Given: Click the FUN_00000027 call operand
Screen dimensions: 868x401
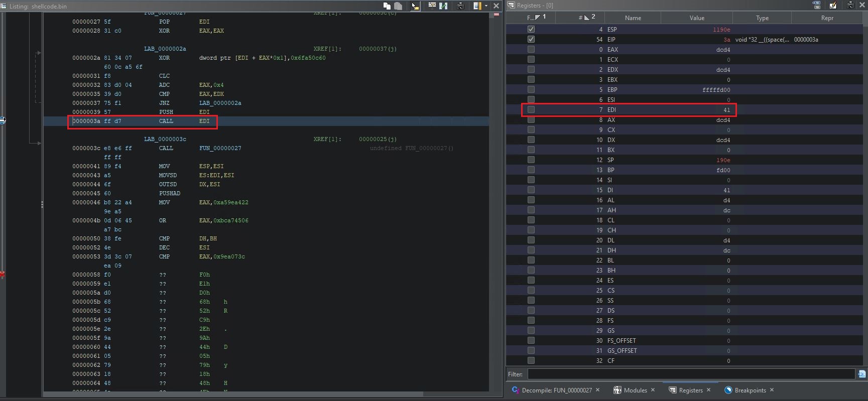Looking at the screenshot, I should point(220,148).
